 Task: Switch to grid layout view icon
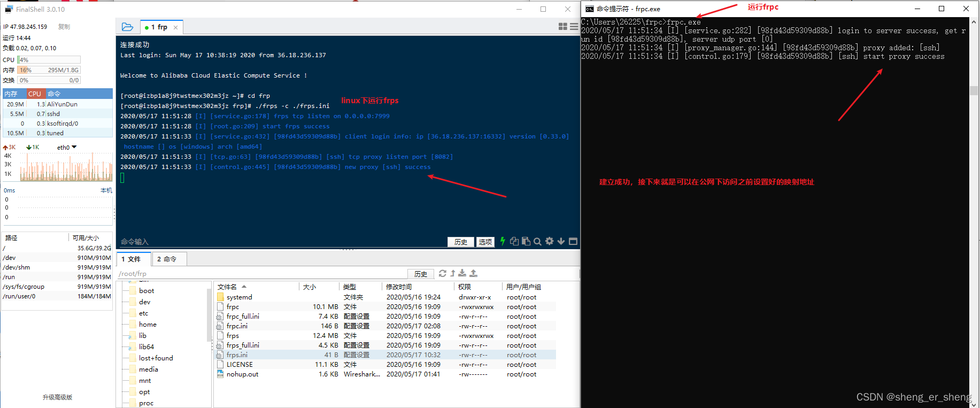(x=562, y=27)
